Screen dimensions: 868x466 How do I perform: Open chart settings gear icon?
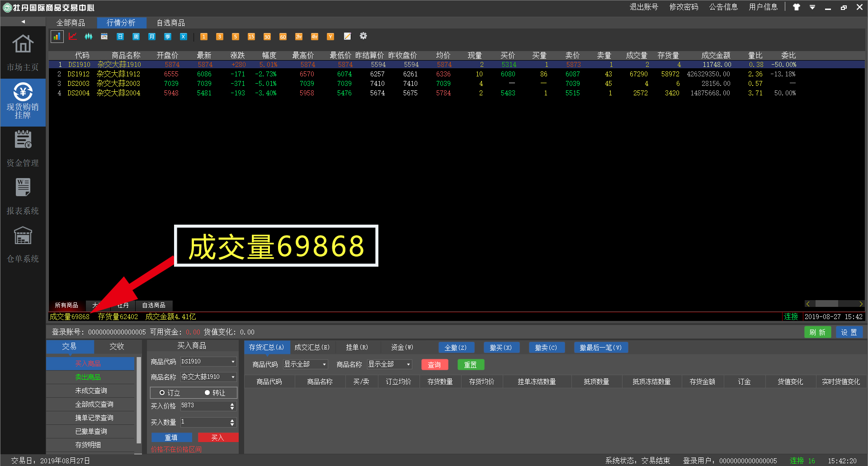(x=363, y=36)
